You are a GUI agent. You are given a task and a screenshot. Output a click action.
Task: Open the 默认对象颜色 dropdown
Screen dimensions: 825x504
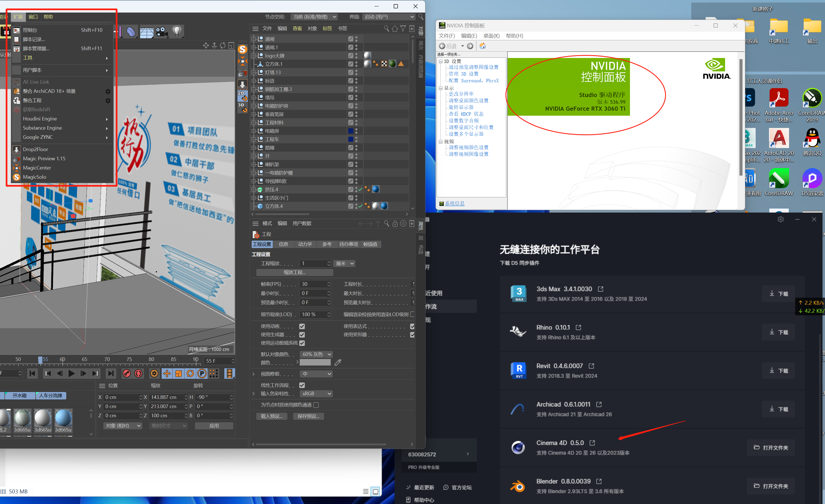(316, 354)
